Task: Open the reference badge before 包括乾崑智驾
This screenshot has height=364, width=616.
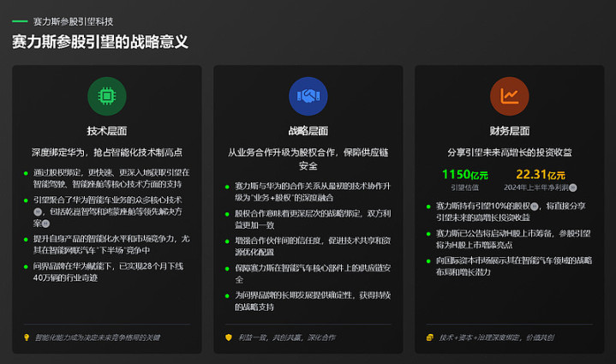Action: coord(38,212)
